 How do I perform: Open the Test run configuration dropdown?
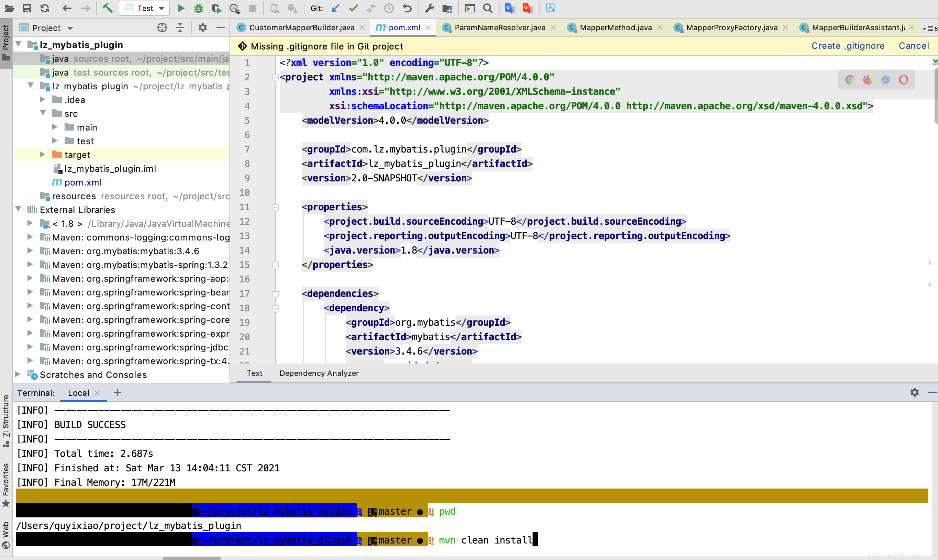tap(144, 8)
